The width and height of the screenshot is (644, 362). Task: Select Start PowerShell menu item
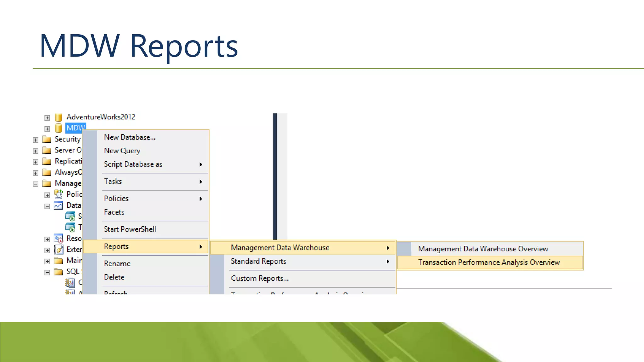click(x=130, y=229)
